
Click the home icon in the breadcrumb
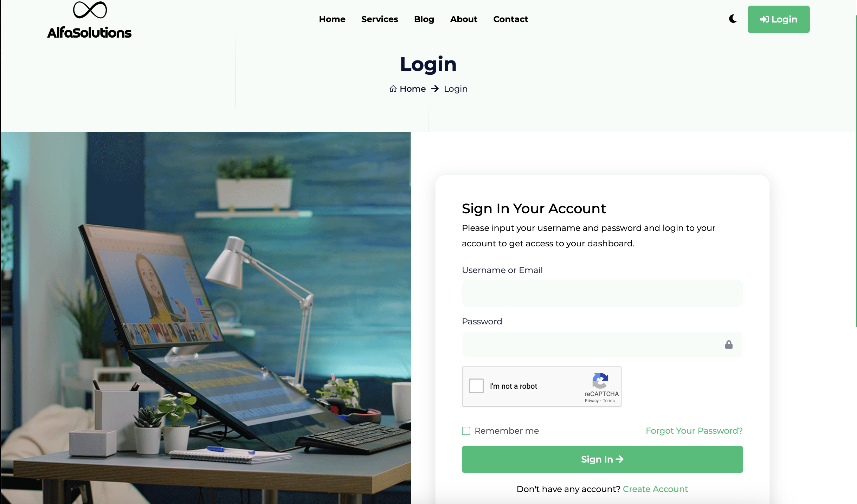pos(393,89)
